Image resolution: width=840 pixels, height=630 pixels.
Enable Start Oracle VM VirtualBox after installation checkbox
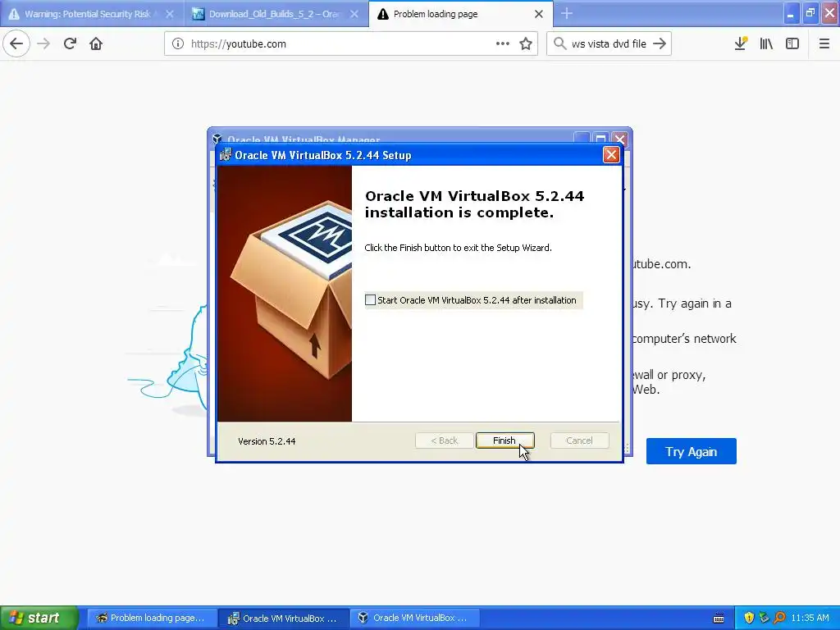[370, 300]
